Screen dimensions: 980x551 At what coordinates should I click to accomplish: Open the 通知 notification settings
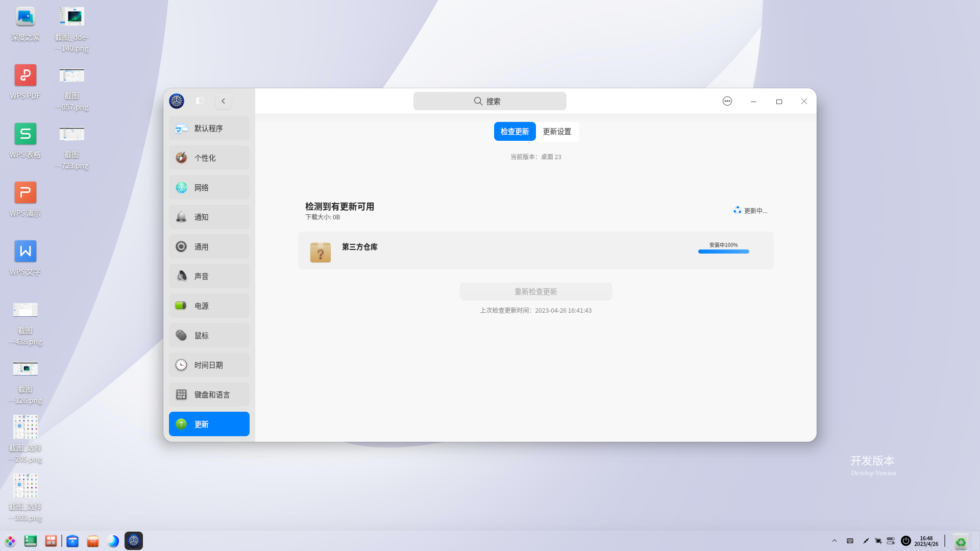click(209, 217)
